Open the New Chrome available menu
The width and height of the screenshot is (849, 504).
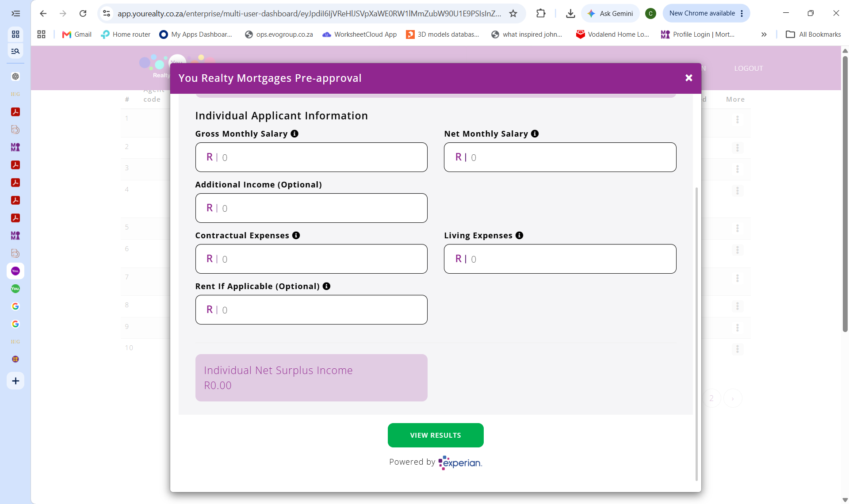click(x=706, y=13)
